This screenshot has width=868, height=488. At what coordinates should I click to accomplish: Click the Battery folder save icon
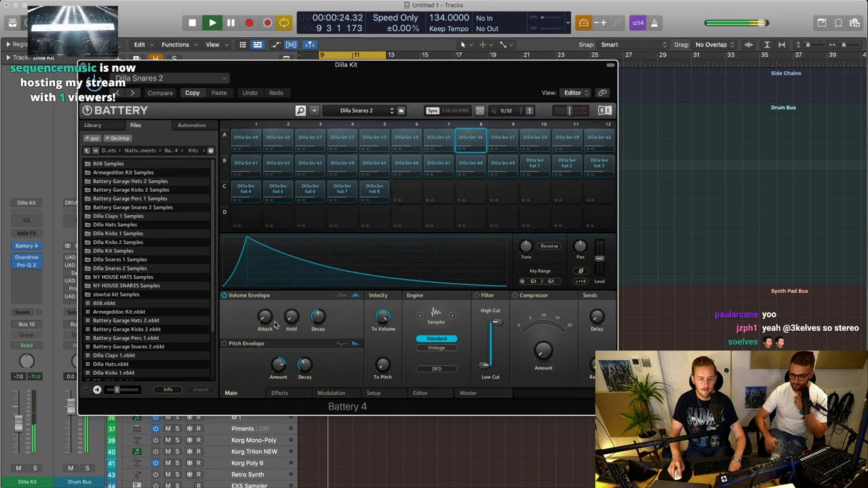(401, 110)
